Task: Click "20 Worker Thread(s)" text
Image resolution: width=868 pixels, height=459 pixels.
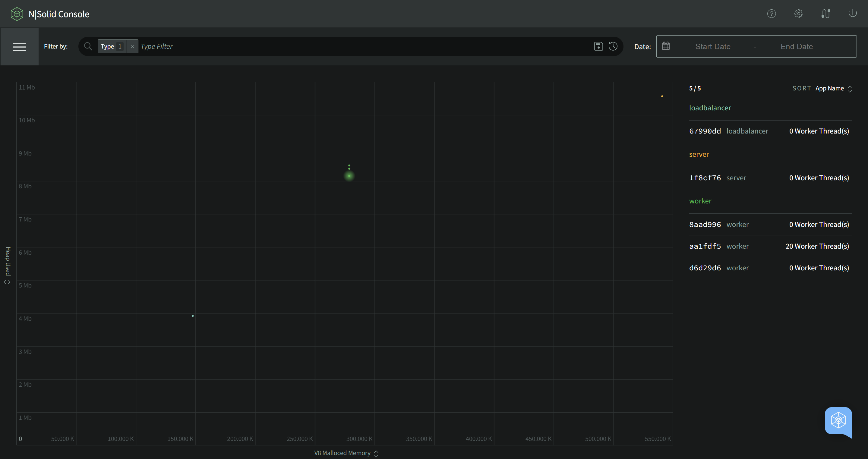Action: point(817,246)
